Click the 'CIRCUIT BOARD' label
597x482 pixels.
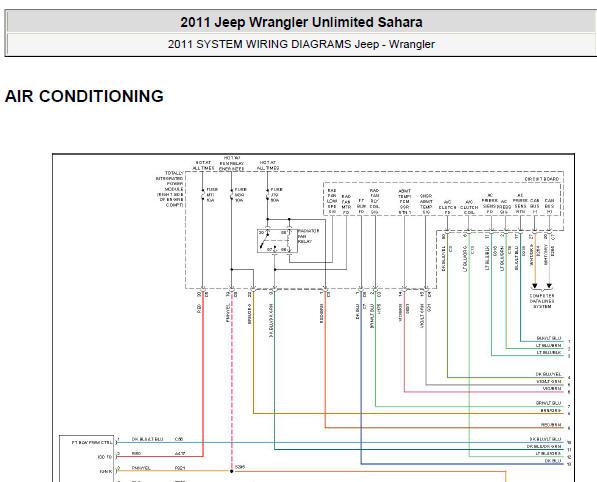(542, 179)
